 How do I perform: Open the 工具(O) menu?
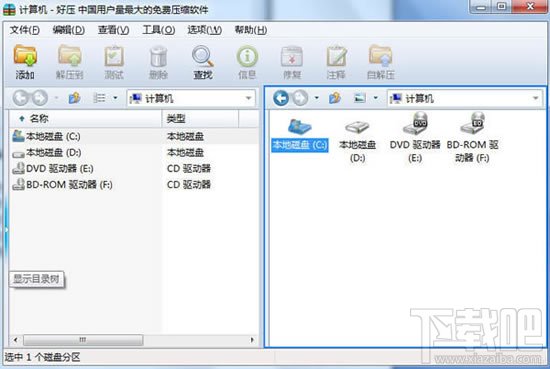(159, 30)
